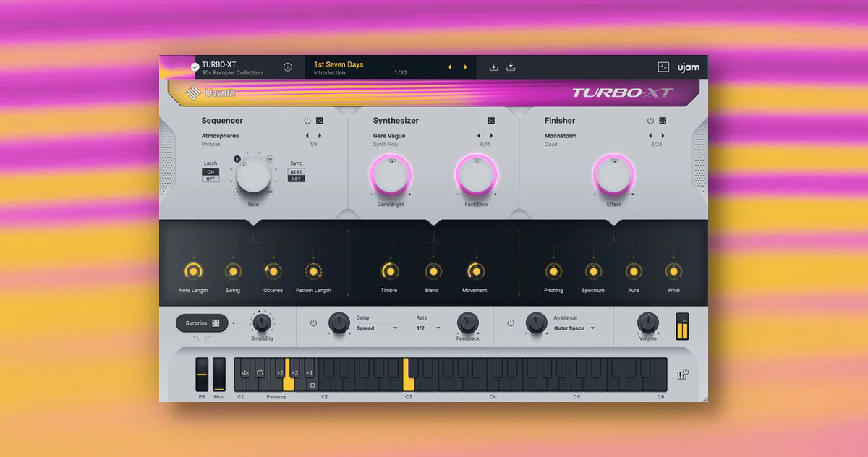Click the loop key icon on the keyboard

pyautogui.click(x=260, y=373)
